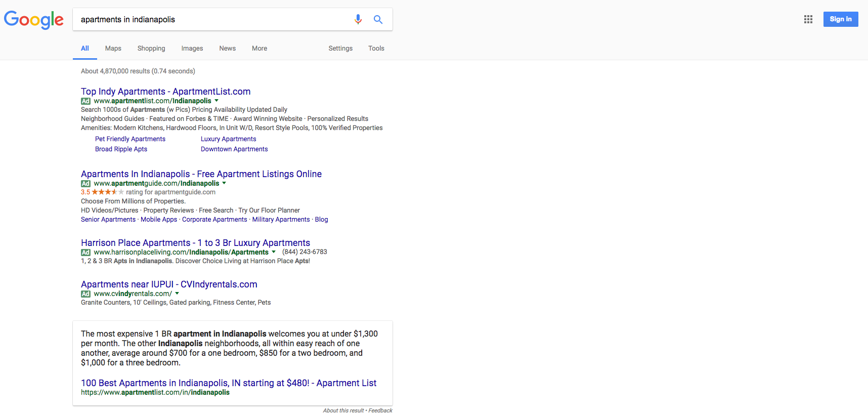Switch to the Shopping tab
This screenshot has height=415, width=868.
151,49
